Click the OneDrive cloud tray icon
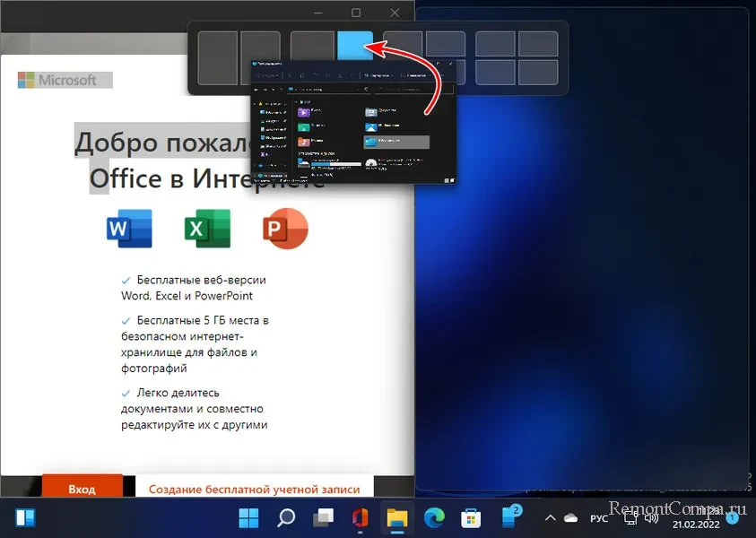The width and height of the screenshot is (756, 538). (571, 518)
